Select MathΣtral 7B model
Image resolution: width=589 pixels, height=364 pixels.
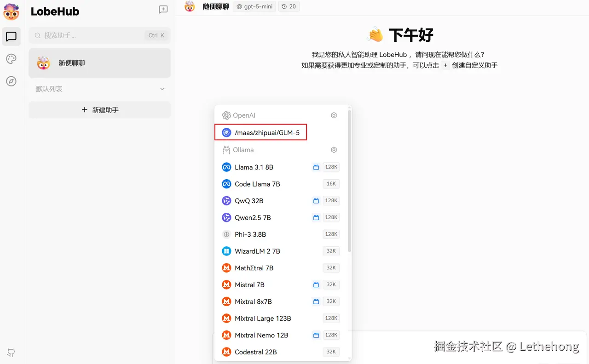281,268
